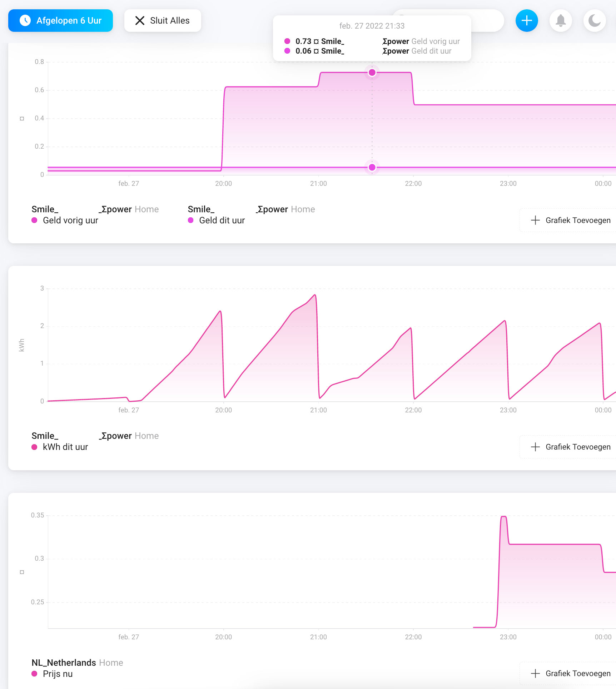Click the plus icon in kWh Grafiek Toevoegen

click(x=535, y=447)
